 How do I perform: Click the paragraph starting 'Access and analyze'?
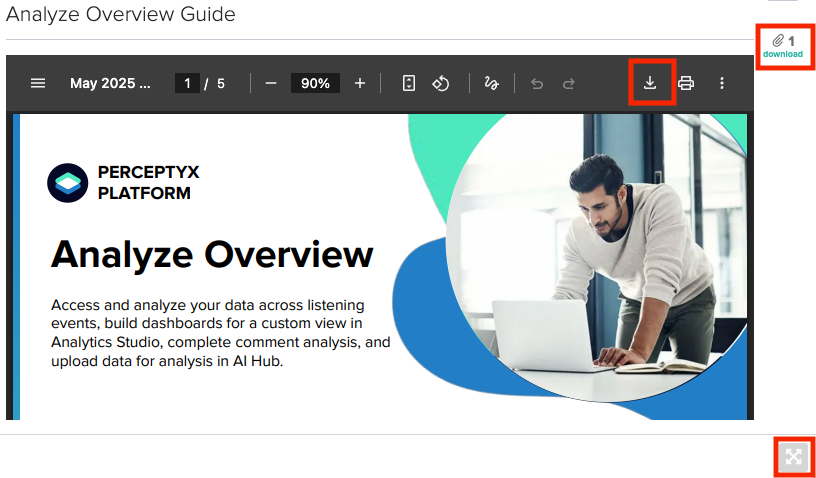click(x=221, y=333)
